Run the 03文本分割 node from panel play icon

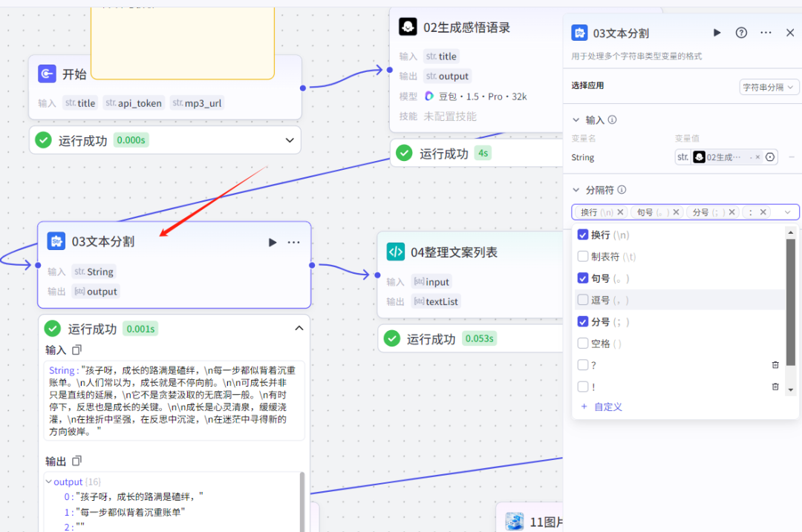coord(716,33)
